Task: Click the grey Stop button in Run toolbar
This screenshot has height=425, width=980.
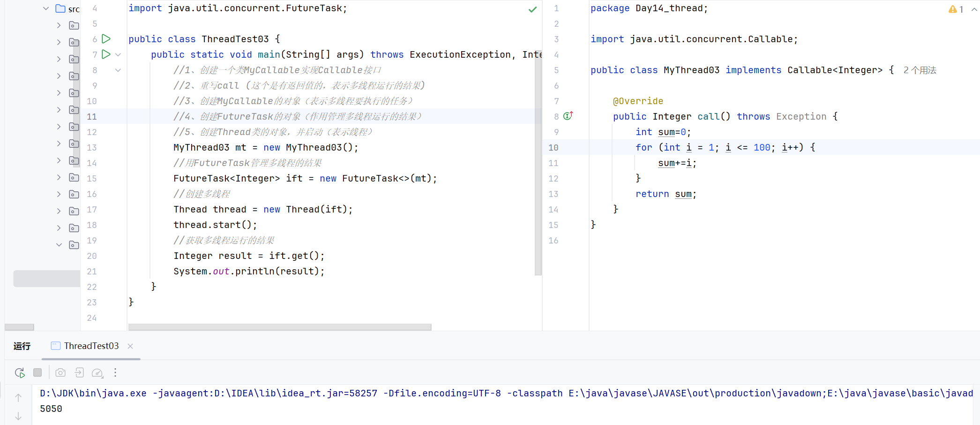Action: 37,372
